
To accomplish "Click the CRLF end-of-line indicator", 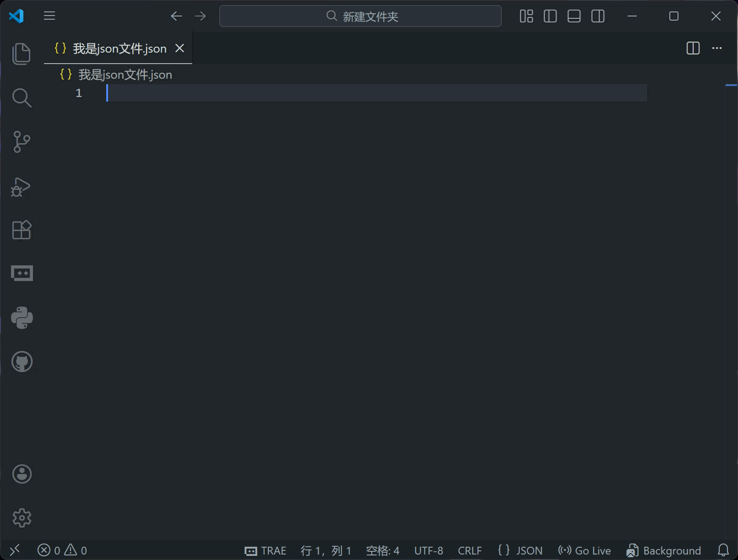I will (470, 550).
